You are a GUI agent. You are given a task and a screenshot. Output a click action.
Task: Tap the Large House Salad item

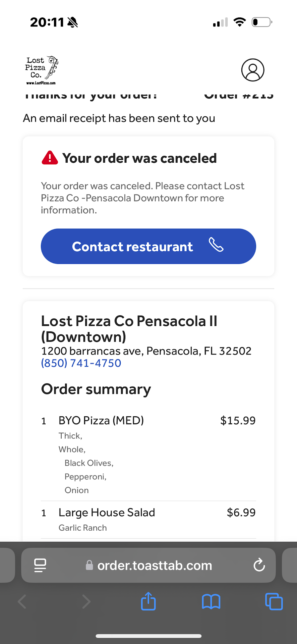tap(107, 513)
